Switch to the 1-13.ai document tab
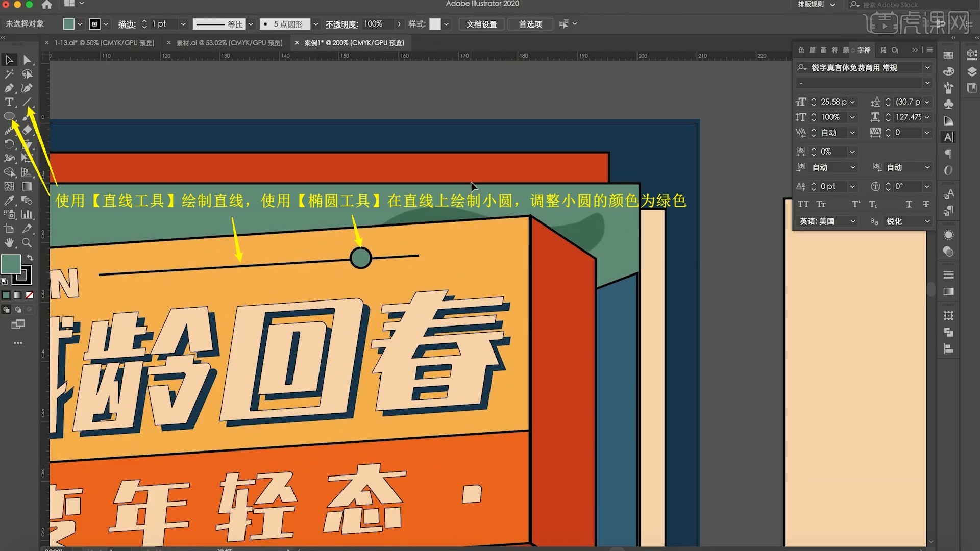This screenshot has height=551, width=980. click(104, 43)
